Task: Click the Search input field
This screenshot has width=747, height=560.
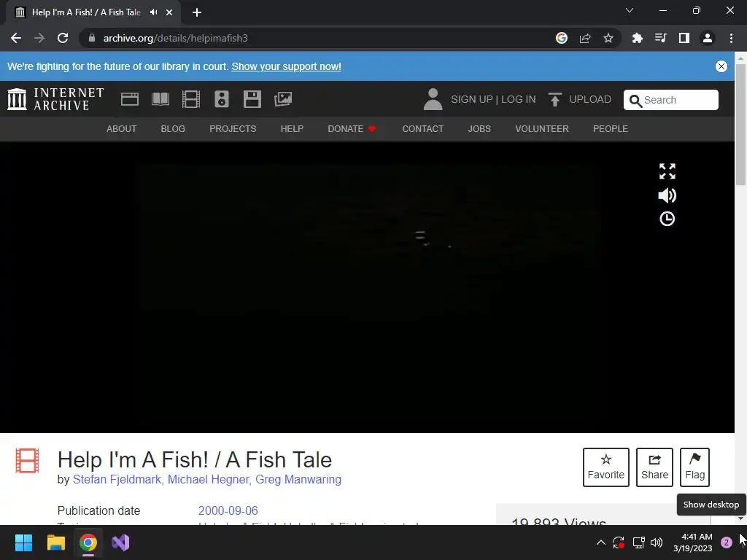Action: (x=671, y=100)
